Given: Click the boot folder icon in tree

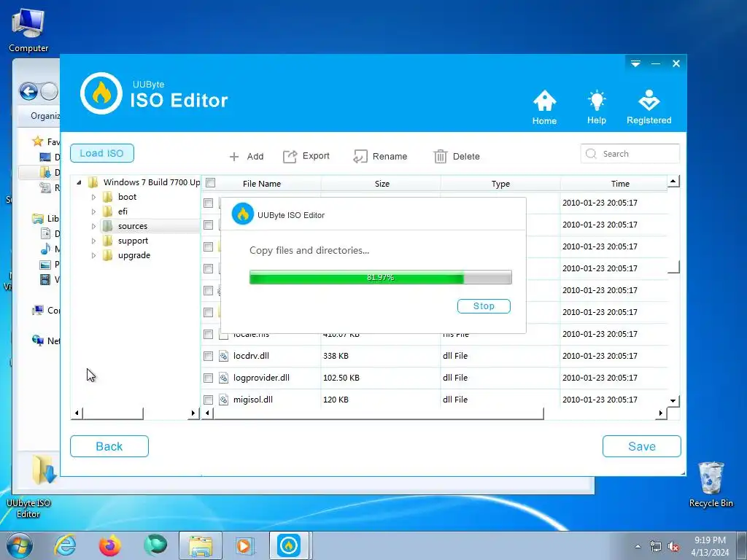Looking at the screenshot, I should [x=108, y=197].
